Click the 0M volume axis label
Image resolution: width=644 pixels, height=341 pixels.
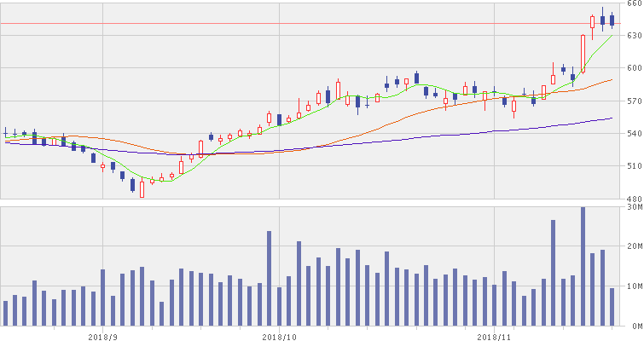[633, 327]
